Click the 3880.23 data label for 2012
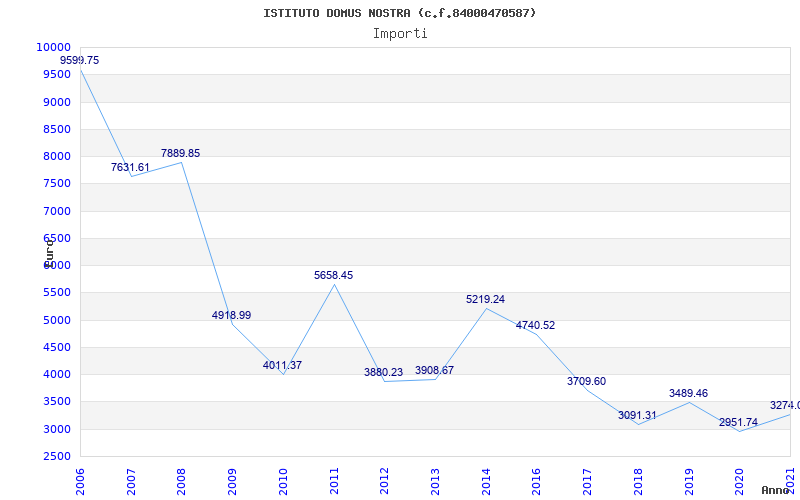Image resolution: width=800 pixels, height=500 pixels. (384, 372)
